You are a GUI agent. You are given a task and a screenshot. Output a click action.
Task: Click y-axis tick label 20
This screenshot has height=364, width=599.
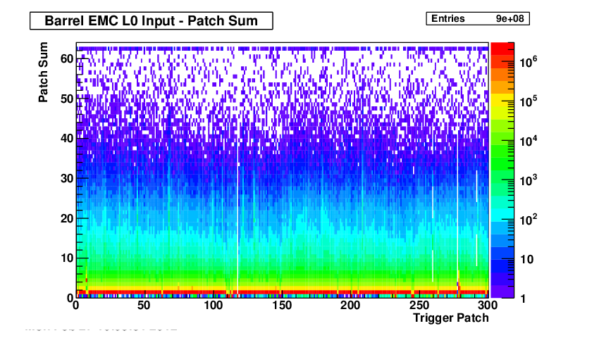[x=67, y=218]
